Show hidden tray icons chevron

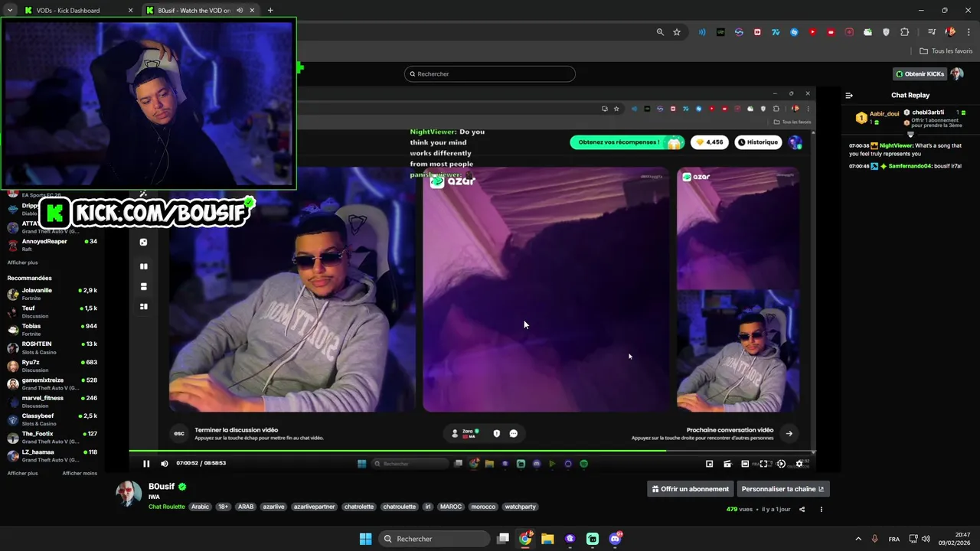pyautogui.click(x=858, y=539)
